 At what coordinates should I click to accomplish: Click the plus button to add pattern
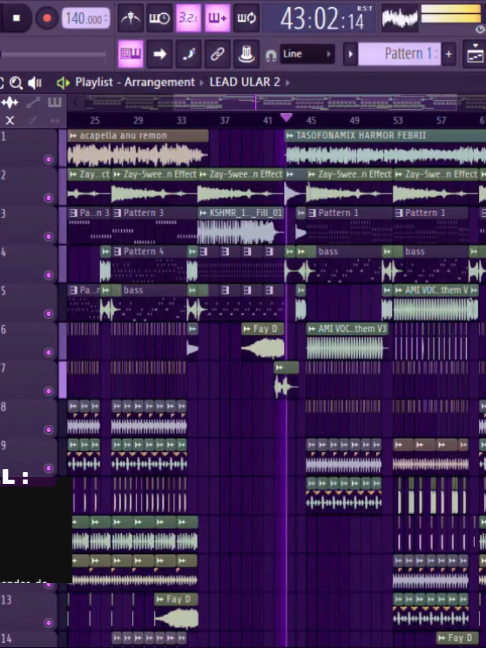click(x=448, y=54)
